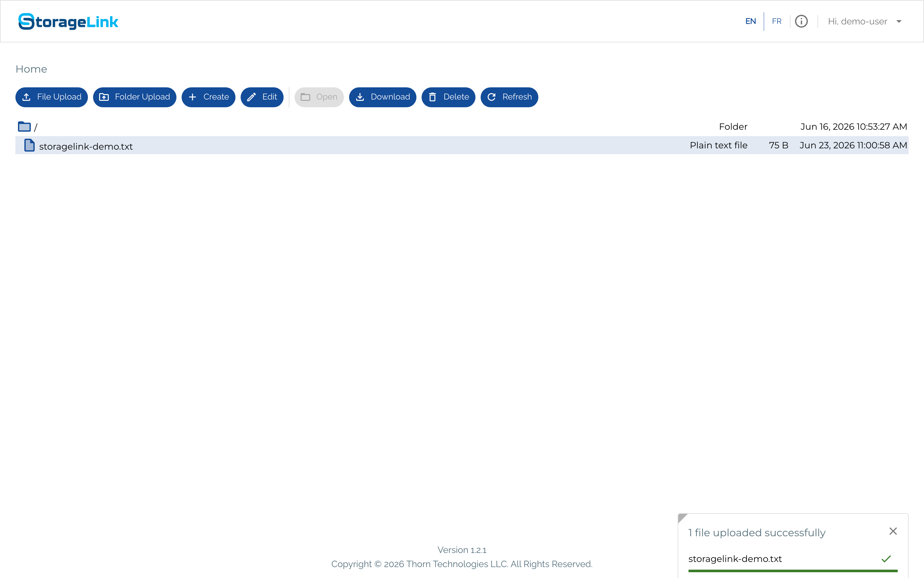Click the "Folder" type cell
The width and height of the screenshot is (924, 578).
point(733,127)
